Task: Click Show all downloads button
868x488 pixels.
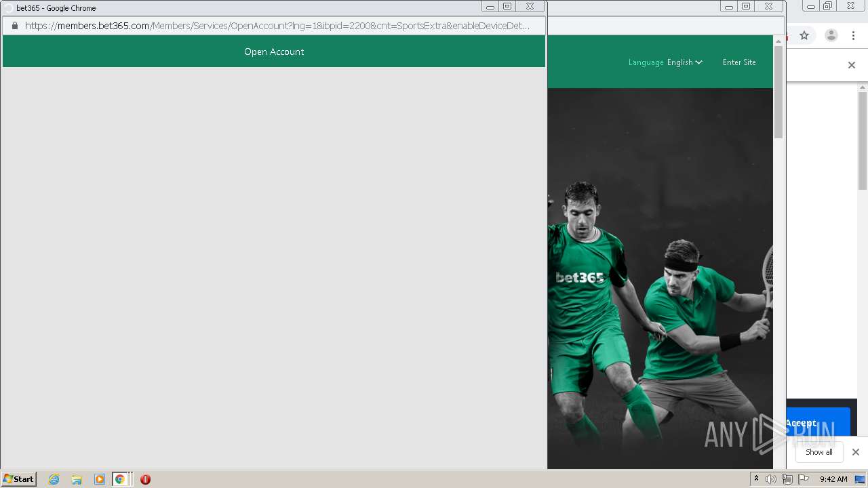Action: coord(818,452)
